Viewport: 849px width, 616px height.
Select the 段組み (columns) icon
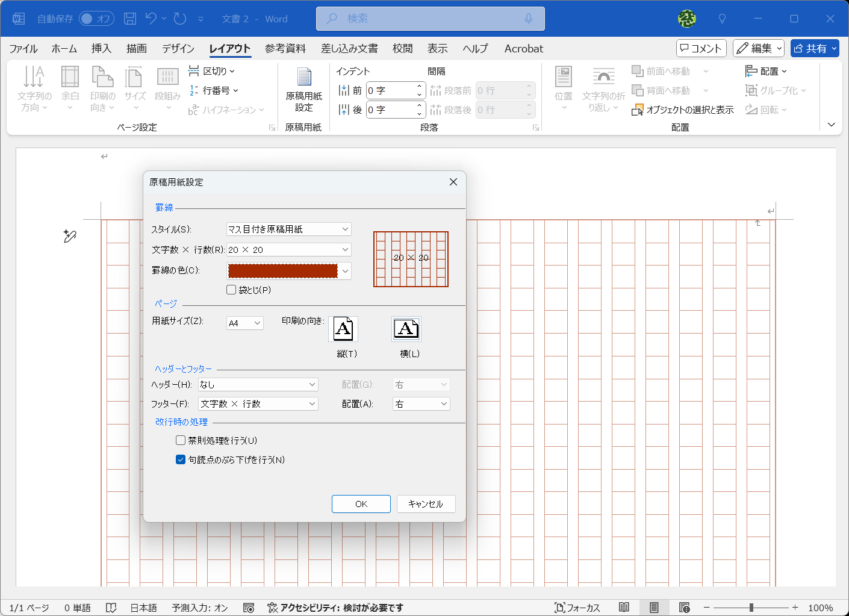[x=167, y=89]
